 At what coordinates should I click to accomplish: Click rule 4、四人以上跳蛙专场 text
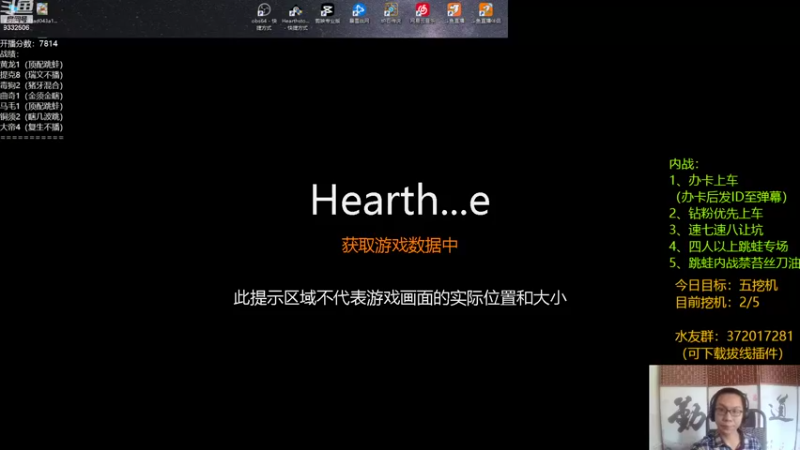729,246
